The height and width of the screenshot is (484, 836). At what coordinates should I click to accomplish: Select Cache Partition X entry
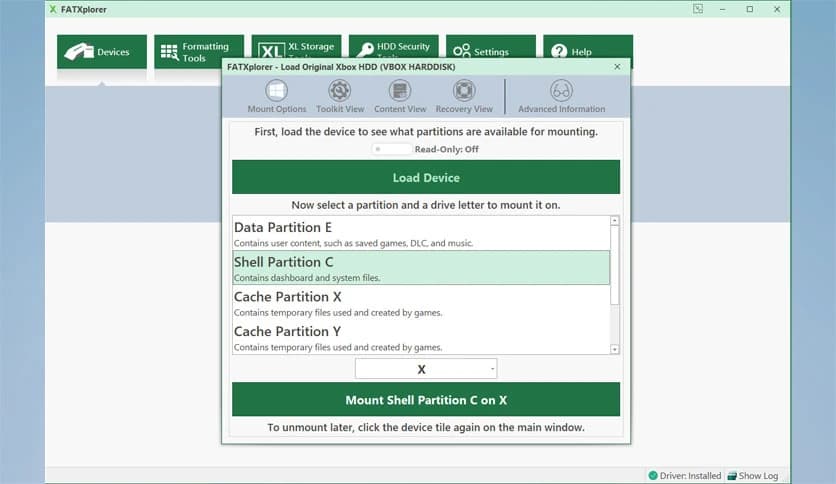pos(421,303)
